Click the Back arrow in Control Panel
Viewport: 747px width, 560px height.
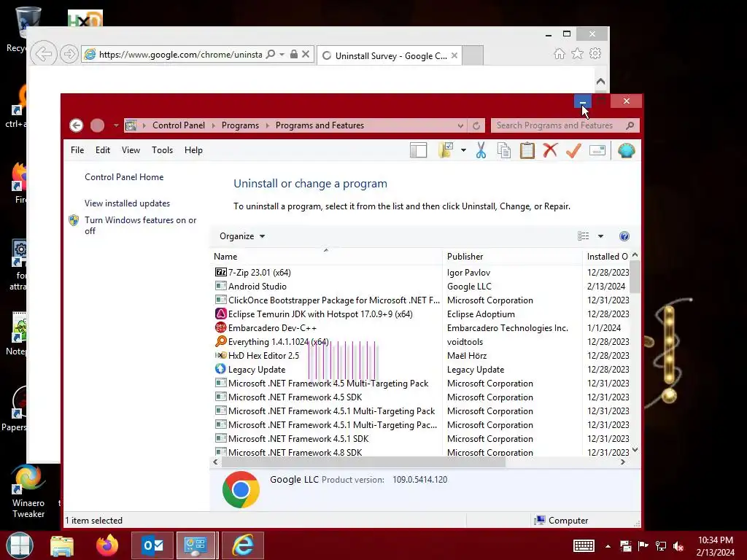[76, 125]
